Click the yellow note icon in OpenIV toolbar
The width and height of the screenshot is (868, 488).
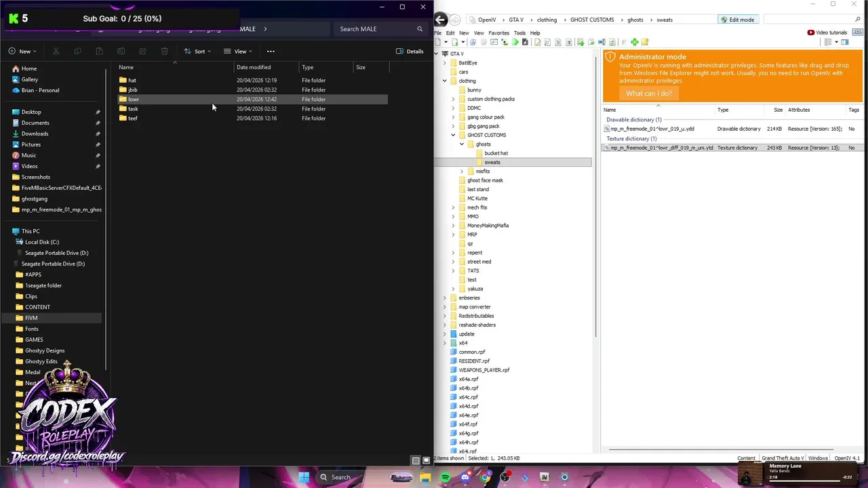coord(644,42)
